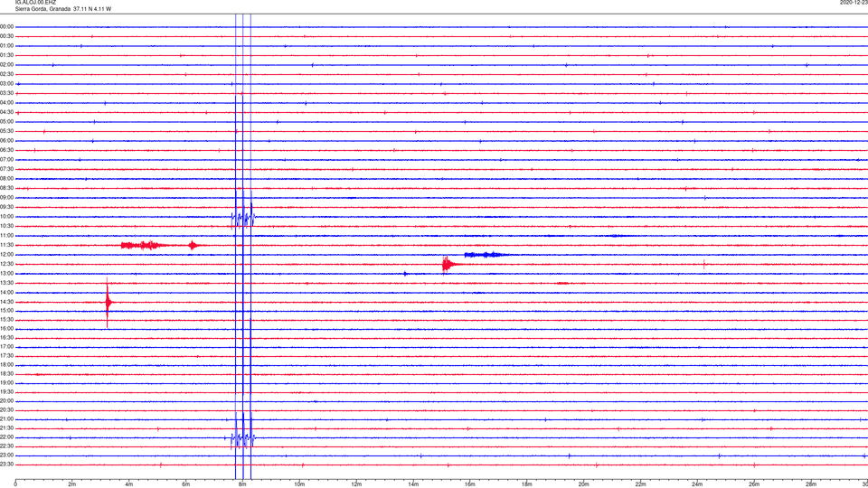Image resolution: width=868 pixels, height=488 pixels.
Task: Select the 01:00 trace time label
Action: tap(7, 46)
